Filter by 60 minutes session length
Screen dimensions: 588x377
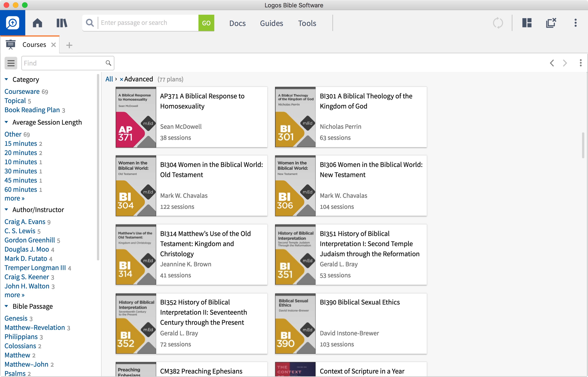point(20,189)
